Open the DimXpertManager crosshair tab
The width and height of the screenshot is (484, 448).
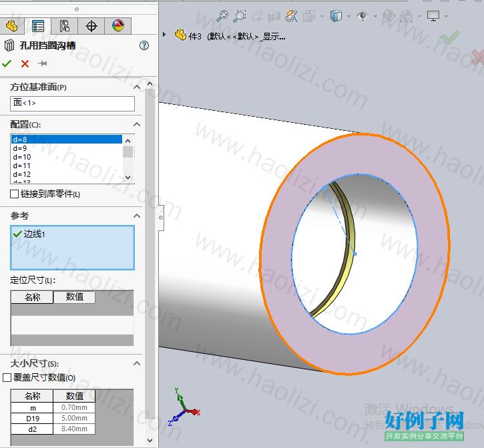pyautogui.click(x=91, y=26)
